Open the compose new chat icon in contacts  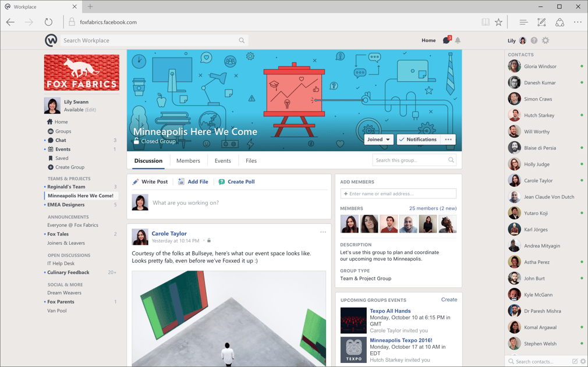(575, 361)
